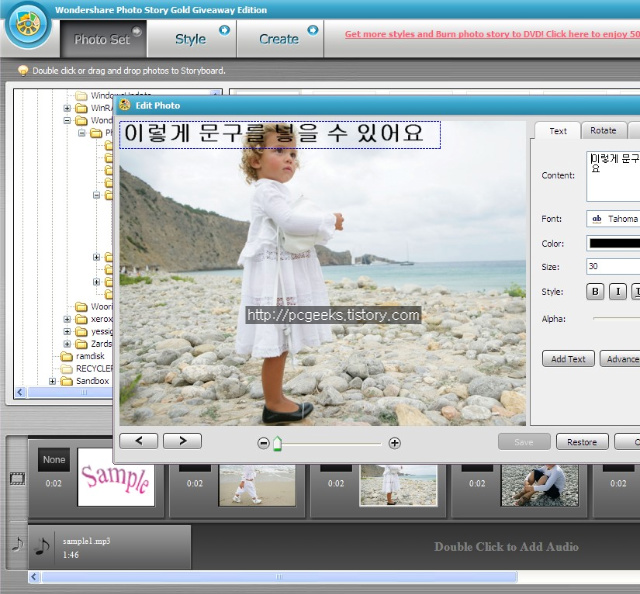The width and height of the screenshot is (640, 594).
Task: Click the Size field showing 30
Action: pyautogui.click(x=613, y=266)
